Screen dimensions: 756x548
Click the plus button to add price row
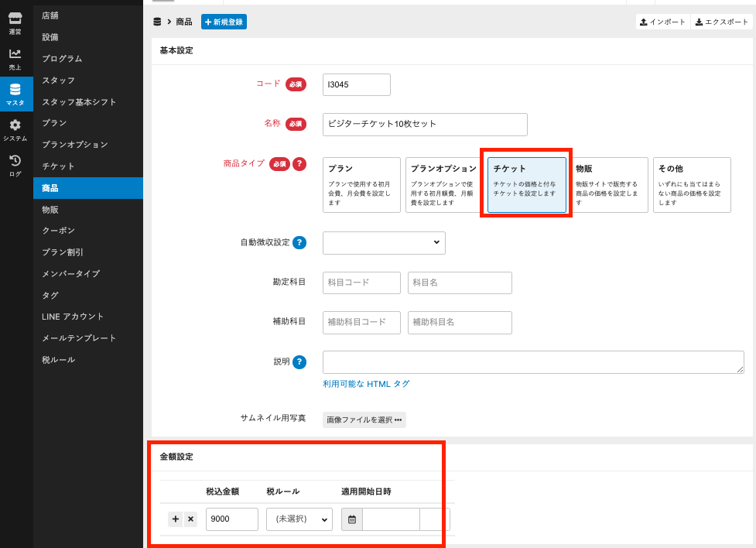pos(176,519)
